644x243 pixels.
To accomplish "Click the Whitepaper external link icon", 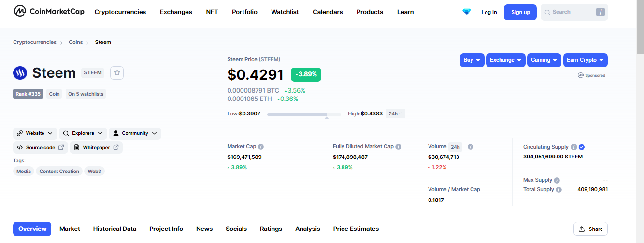I will [x=116, y=147].
